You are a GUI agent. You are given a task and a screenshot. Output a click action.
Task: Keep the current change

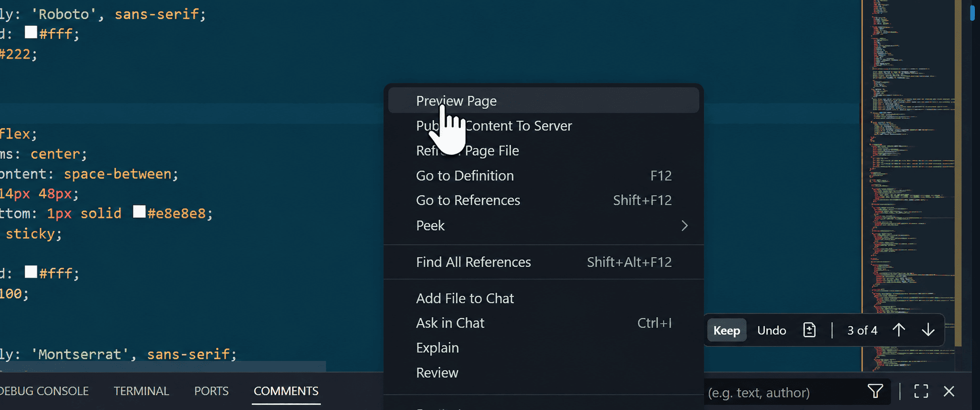pyautogui.click(x=726, y=331)
